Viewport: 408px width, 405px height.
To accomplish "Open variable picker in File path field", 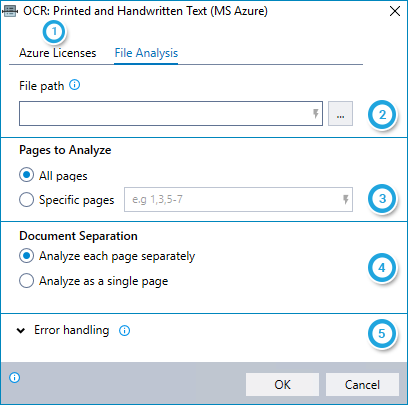I will click(316, 114).
